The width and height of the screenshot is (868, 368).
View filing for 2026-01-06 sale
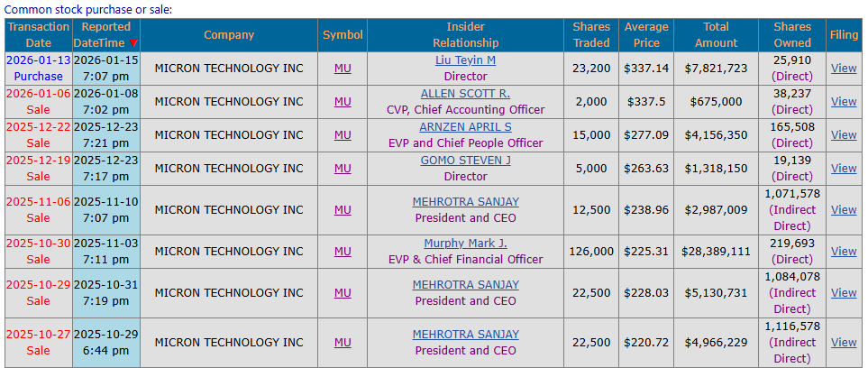click(x=844, y=101)
